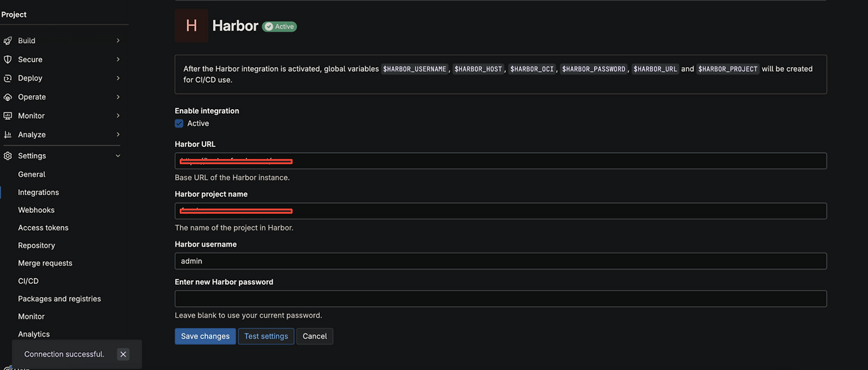Dismiss the Connection successful toast
Viewport: 868px width, 370px height.
[x=123, y=354]
